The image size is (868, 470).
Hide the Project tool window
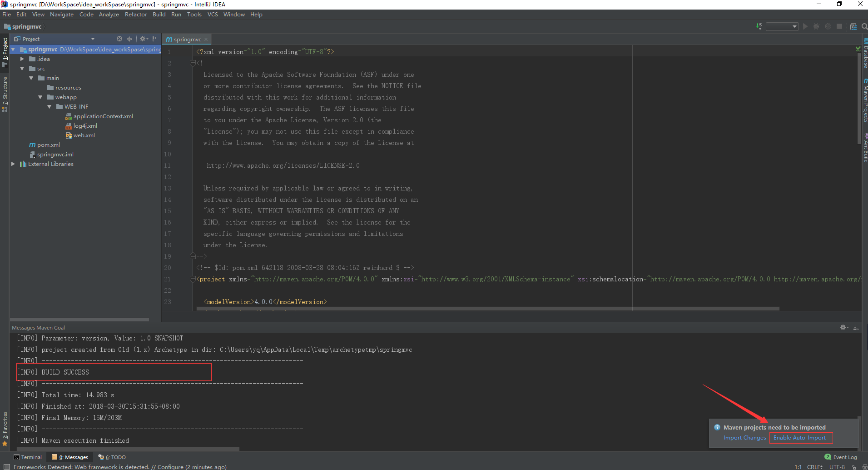tap(155, 39)
